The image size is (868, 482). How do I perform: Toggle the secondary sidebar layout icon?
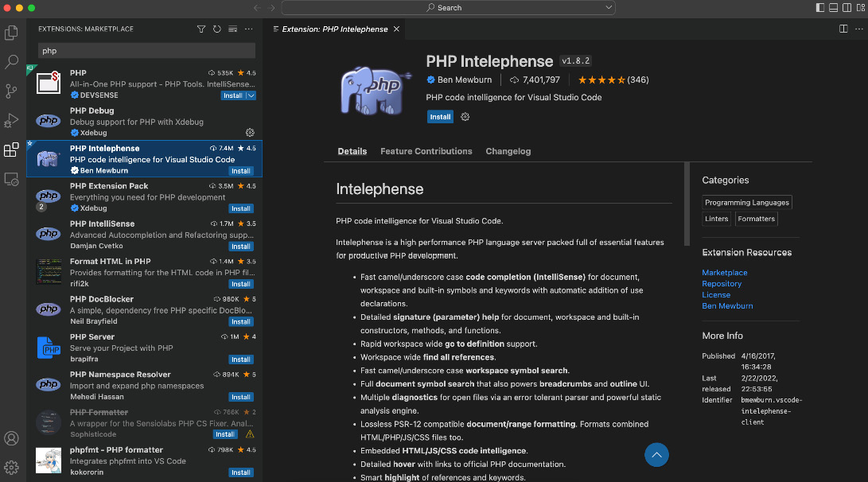pyautogui.click(x=847, y=8)
